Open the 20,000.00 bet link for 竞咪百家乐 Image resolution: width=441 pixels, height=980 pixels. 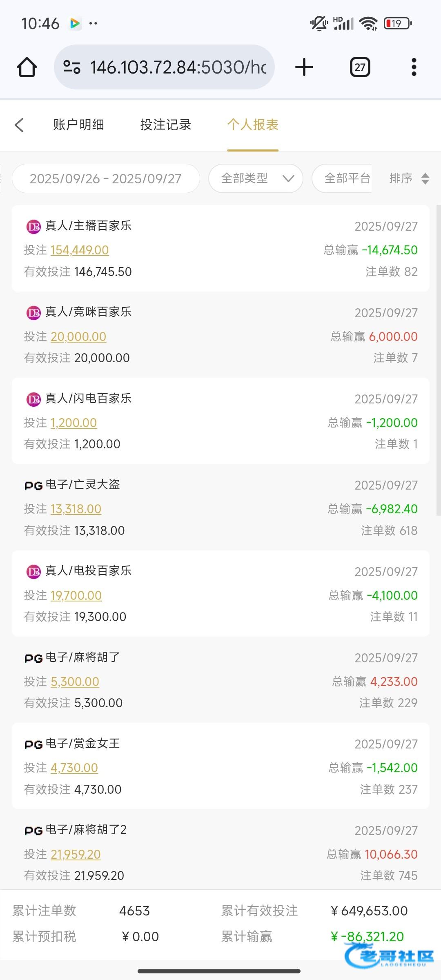(78, 336)
